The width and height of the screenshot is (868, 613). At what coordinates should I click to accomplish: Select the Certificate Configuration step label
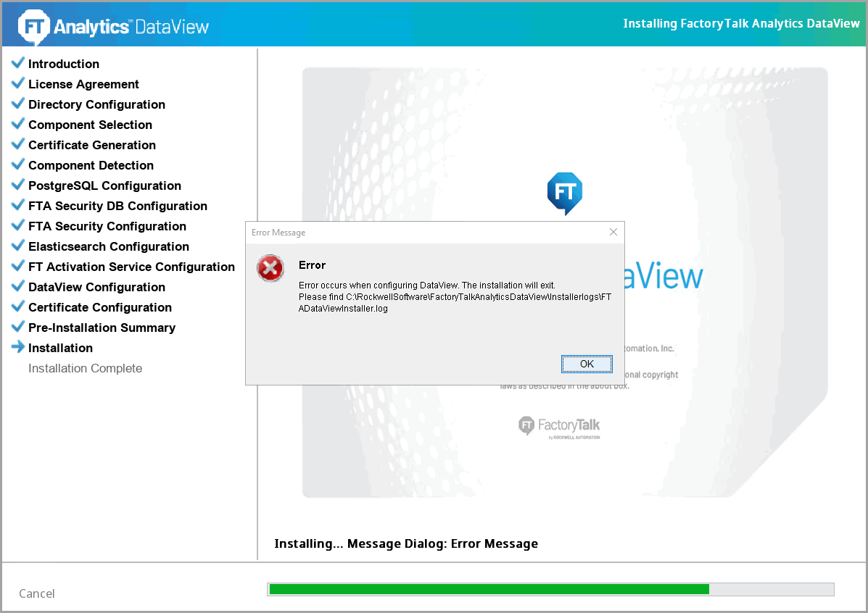point(100,308)
